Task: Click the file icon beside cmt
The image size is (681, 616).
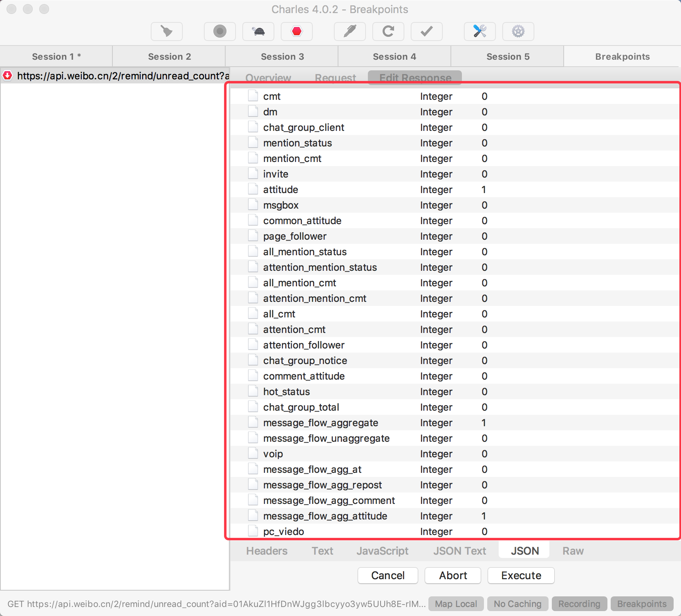Action: pyautogui.click(x=253, y=96)
